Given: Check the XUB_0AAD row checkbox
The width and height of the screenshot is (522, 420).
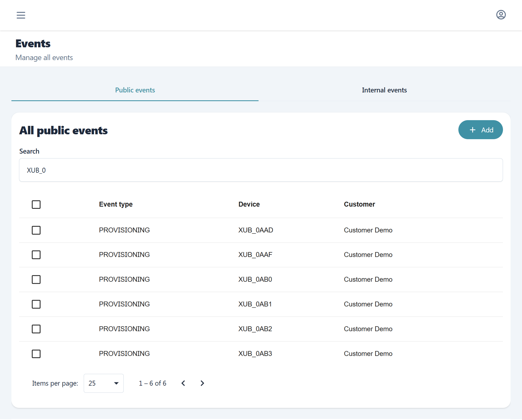Looking at the screenshot, I should [36, 230].
